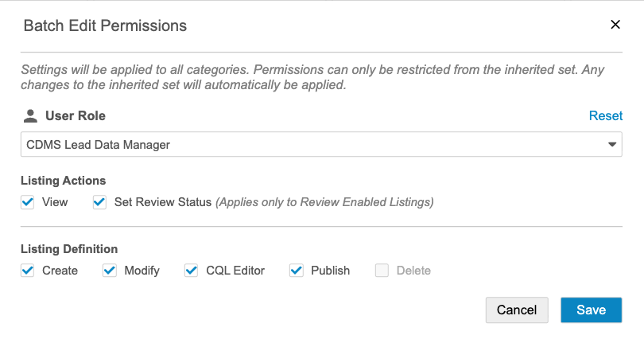Uncheck the Modify permission checkbox
Image resolution: width=644 pixels, height=343 pixels.
(x=110, y=271)
